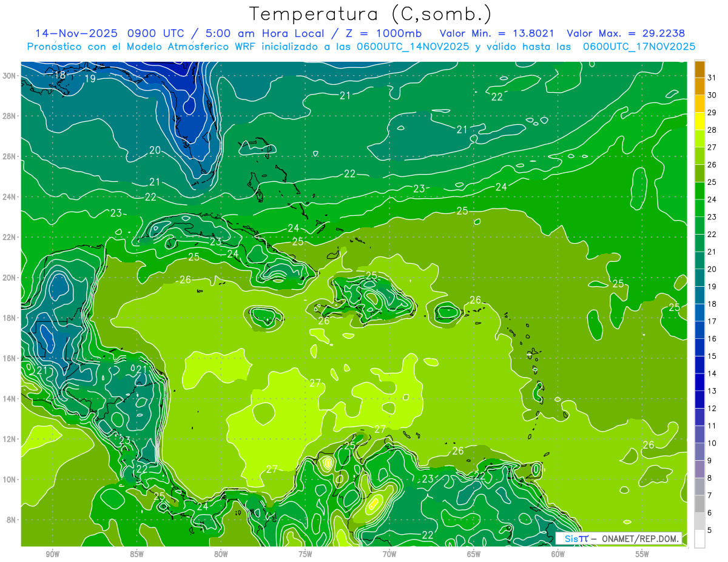Click the 75W longitude axis label
This screenshot has height=562, width=728.
click(305, 554)
